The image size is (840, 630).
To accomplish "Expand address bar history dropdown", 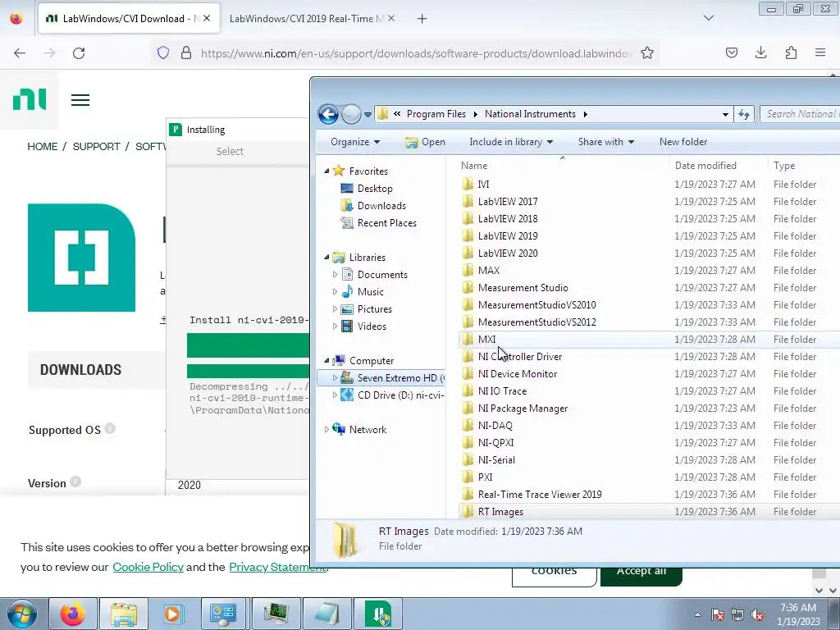I will click(x=725, y=114).
